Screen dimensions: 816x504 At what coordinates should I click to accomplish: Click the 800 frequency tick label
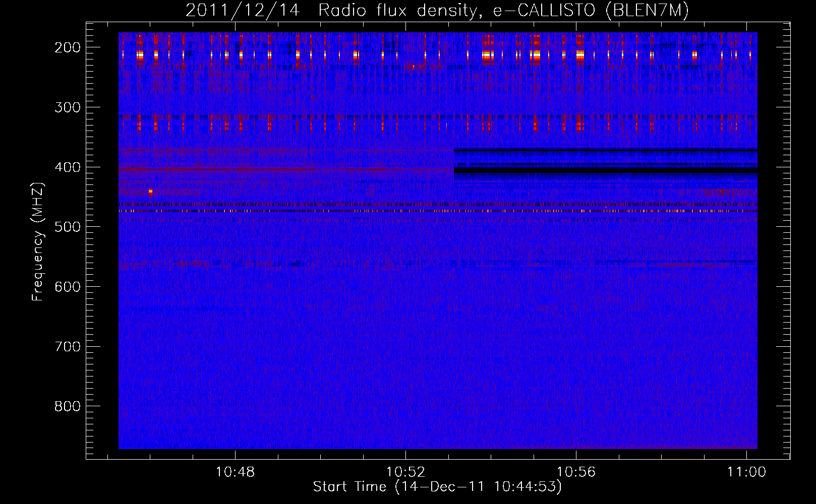(x=67, y=406)
